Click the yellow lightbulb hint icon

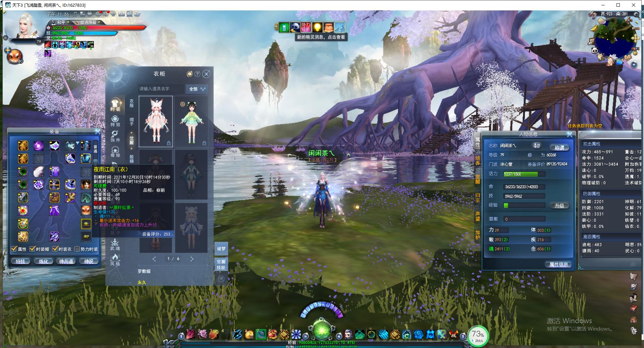[317, 27]
